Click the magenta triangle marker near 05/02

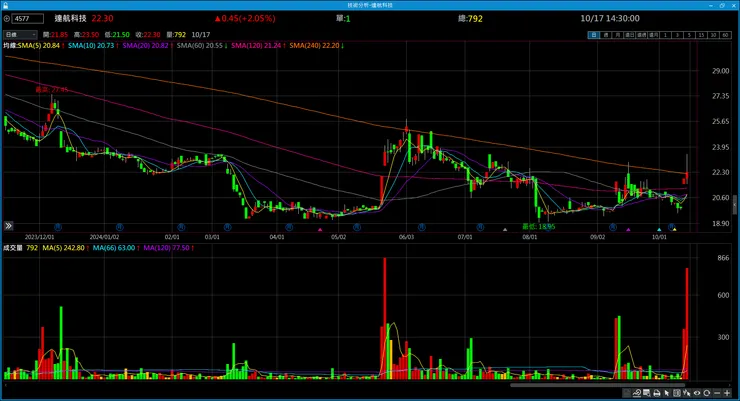point(320,229)
